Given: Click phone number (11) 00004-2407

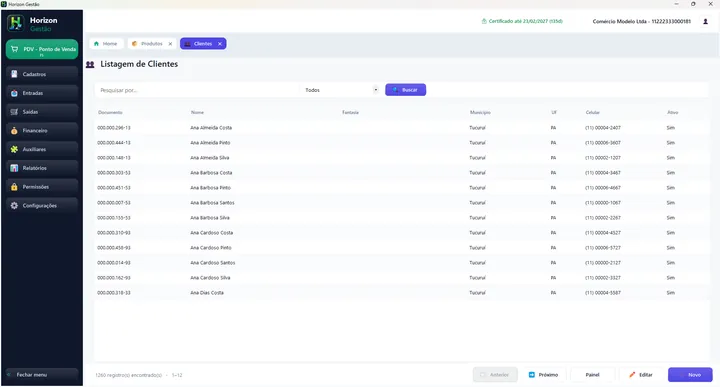Looking at the screenshot, I should pyautogui.click(x=602, y=128).
